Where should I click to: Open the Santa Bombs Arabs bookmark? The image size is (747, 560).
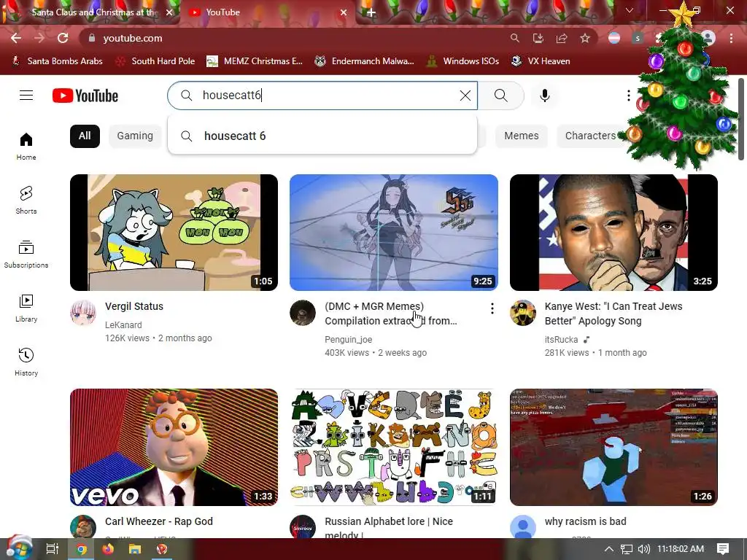[58, 61]
